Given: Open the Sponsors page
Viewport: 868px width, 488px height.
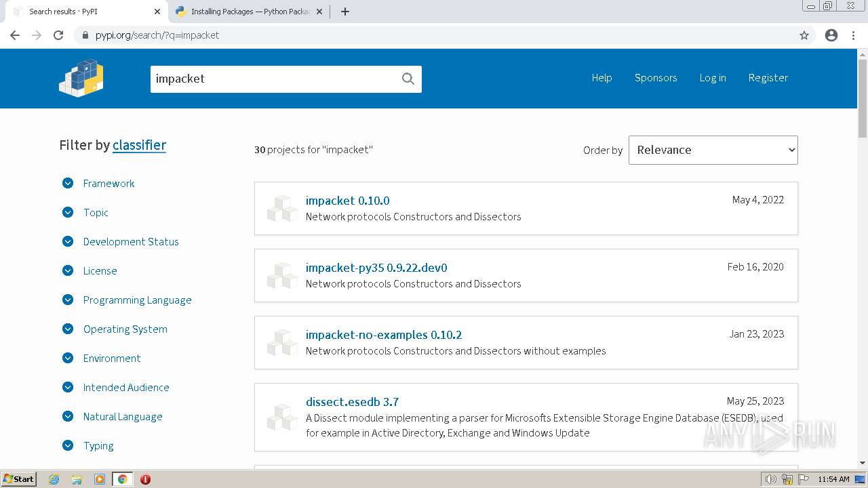Looking at the screenshot, I should coord(656,78).
